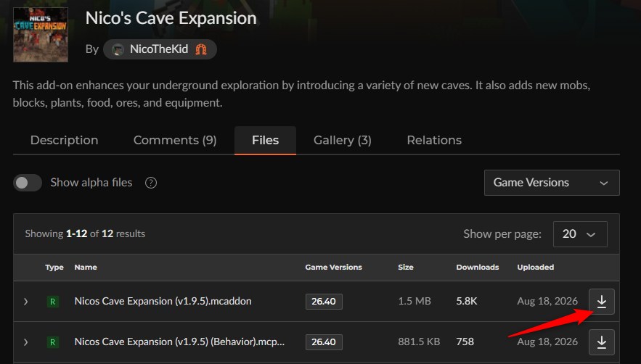Click the Showing 1-12 of 12 results text

click(x=85, y=233)
